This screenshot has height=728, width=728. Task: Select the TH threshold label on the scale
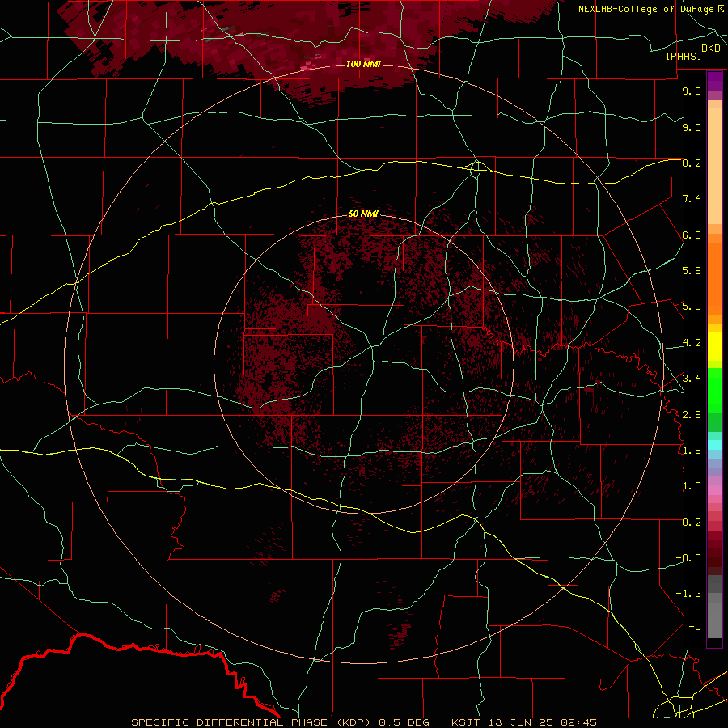click(x=695, y=630)
